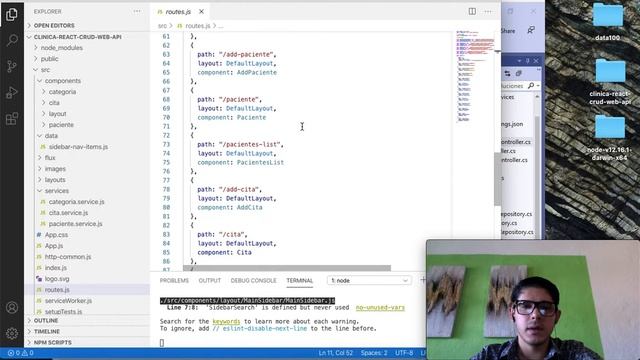Open the clinica-react-crud-web-api desktop folder
The image size is (640, 360).
[610, 82]
